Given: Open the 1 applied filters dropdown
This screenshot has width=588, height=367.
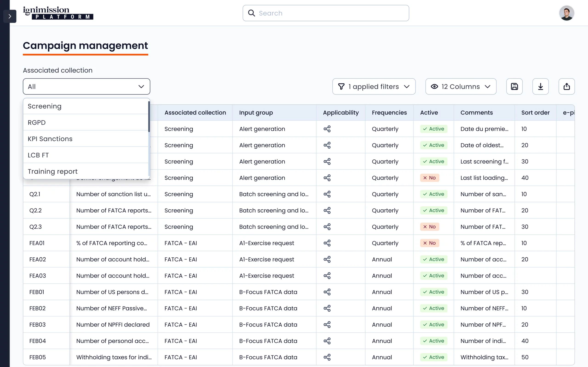Looking at the screenshot, I should pos(374,86).
